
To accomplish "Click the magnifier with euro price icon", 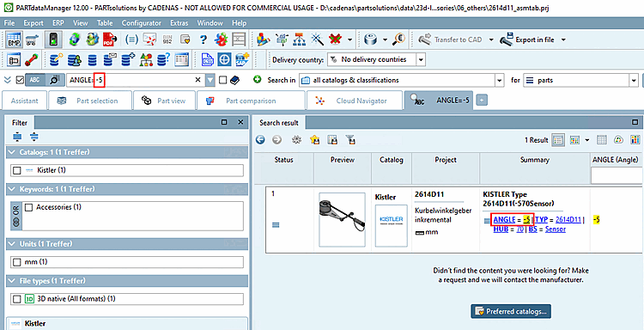I will (398, 40).
